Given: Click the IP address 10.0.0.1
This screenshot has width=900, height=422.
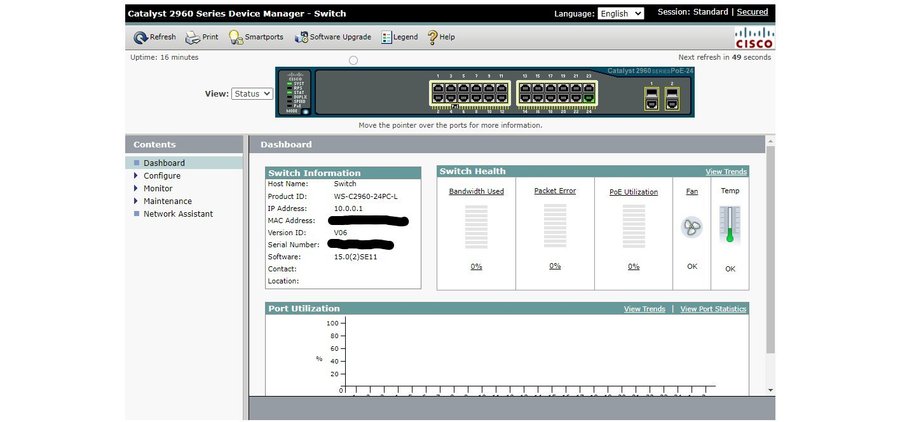Looking at the screenshot, I should [x=348, y=208].
